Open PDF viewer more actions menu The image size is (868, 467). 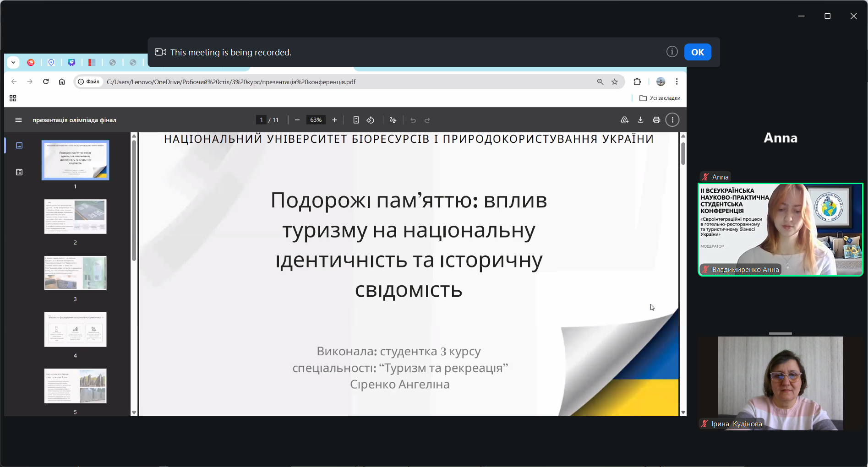coord(672,120)
